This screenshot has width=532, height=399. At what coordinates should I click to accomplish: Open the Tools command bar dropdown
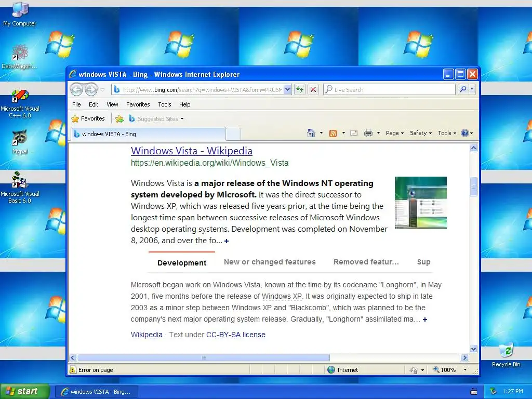[x=447, y=133]
